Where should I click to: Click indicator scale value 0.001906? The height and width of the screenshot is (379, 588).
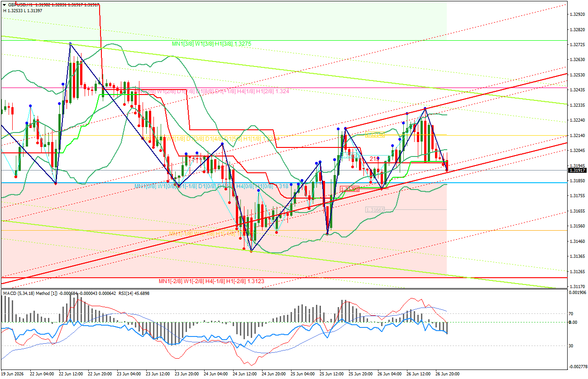click(x=577, y=292)
